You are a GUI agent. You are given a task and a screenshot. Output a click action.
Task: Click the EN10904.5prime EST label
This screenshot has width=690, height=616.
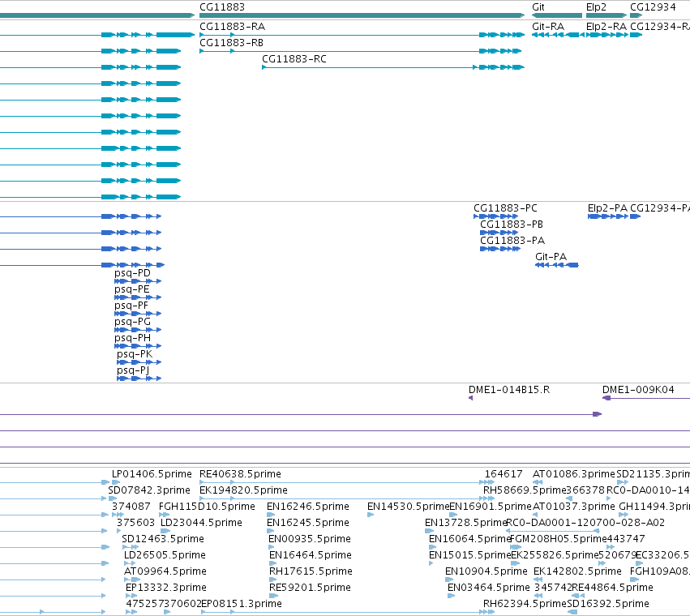(x=486, y=571)
